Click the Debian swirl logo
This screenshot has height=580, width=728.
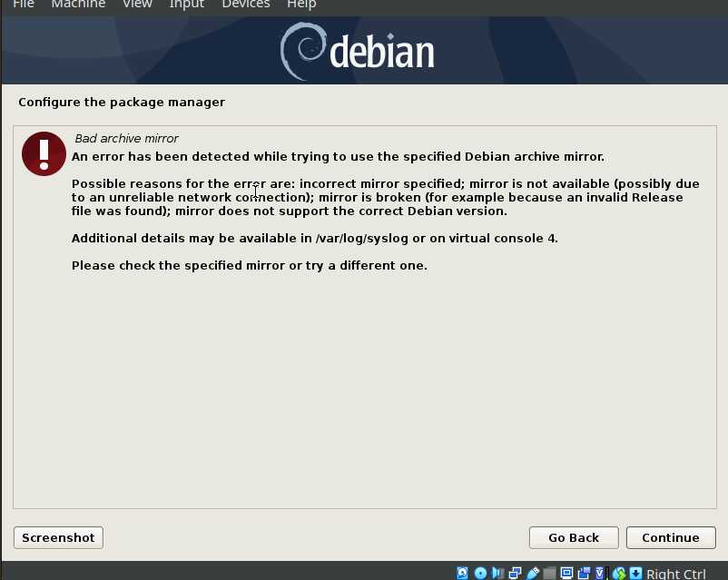pyautogui.click(x=303, y=51)
